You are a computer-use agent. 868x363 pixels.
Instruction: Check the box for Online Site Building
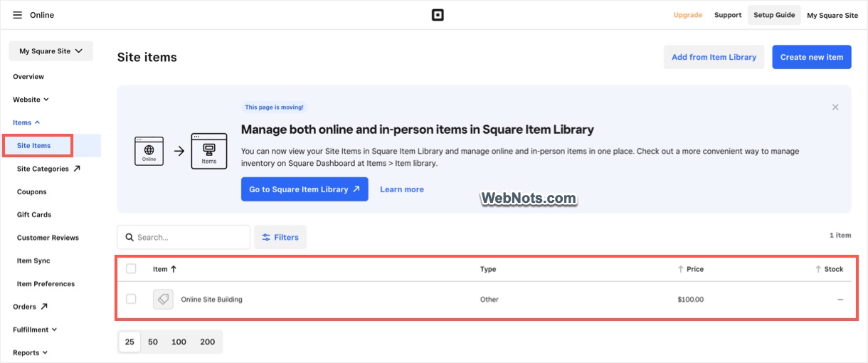tap(131, 299)
